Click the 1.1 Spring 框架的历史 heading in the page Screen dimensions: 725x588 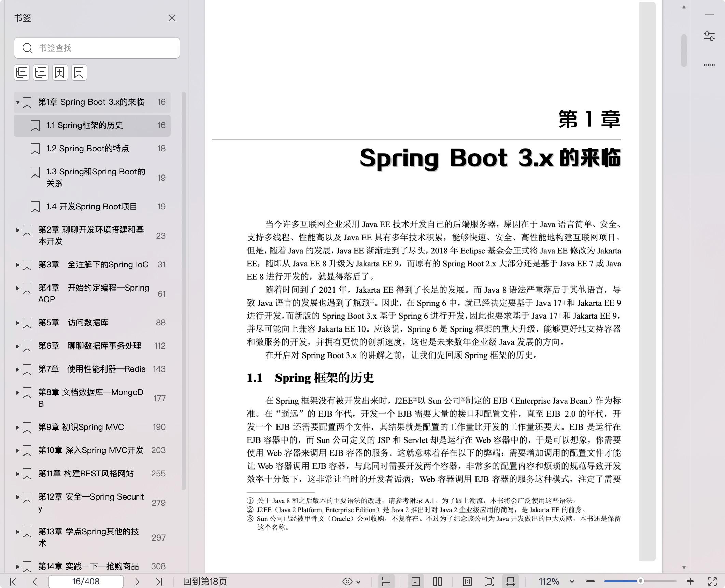coord(310,378)
